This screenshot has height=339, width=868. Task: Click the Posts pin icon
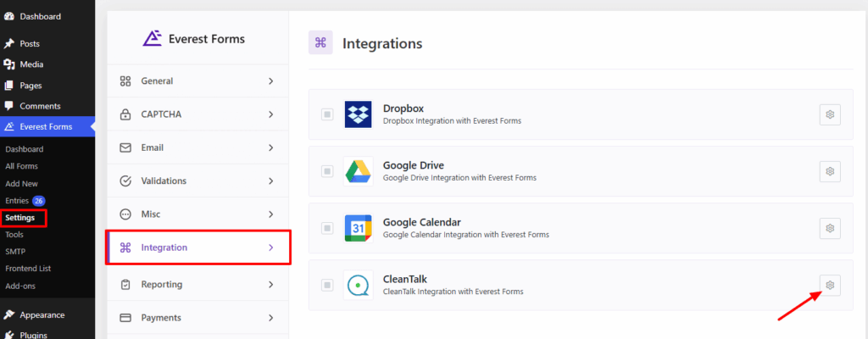(8, 44)
